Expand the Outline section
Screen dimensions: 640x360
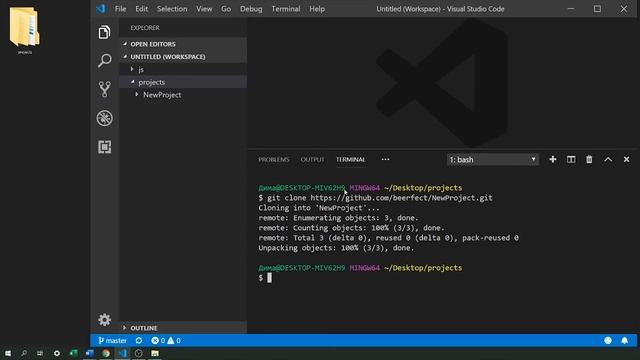[183, 328]
